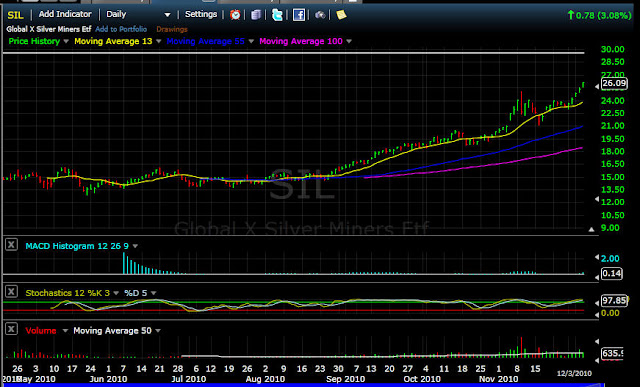Image resolution: width=640 pixels, height=387 pixels.
Task: Expand Stochastics %D 5 dropdown arrow
Action: [x=153, y=293]
